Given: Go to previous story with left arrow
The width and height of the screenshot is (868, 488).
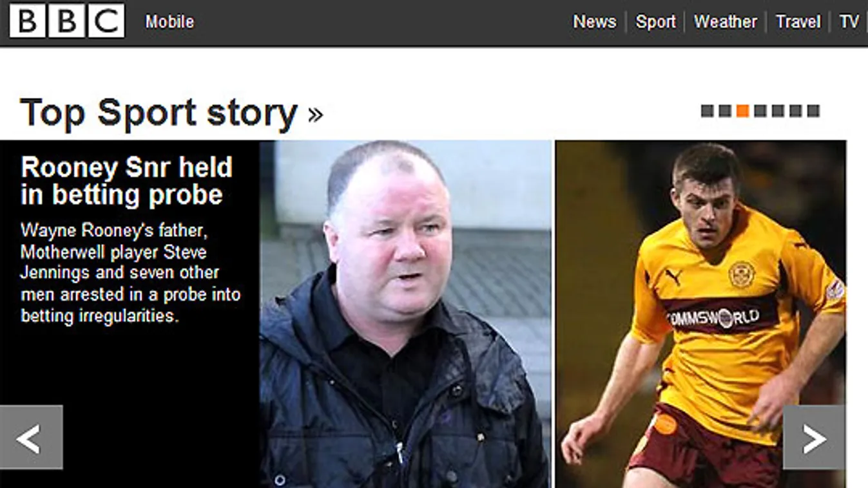Looking at the screenshot, I should (31, 438).
